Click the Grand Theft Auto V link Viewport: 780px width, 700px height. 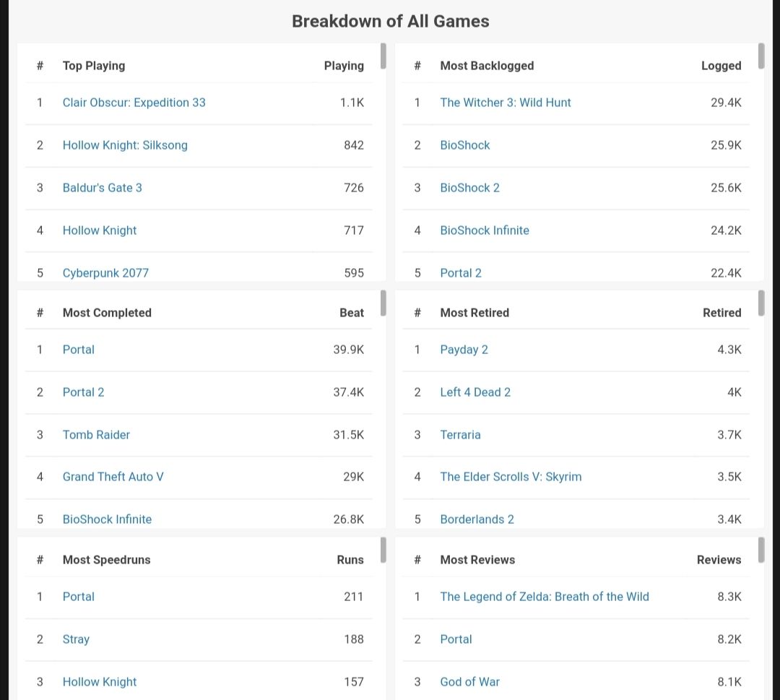click(113, 477)
